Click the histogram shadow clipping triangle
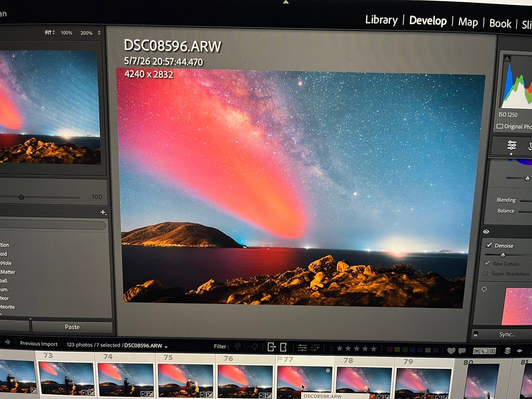 coord(507,58)
